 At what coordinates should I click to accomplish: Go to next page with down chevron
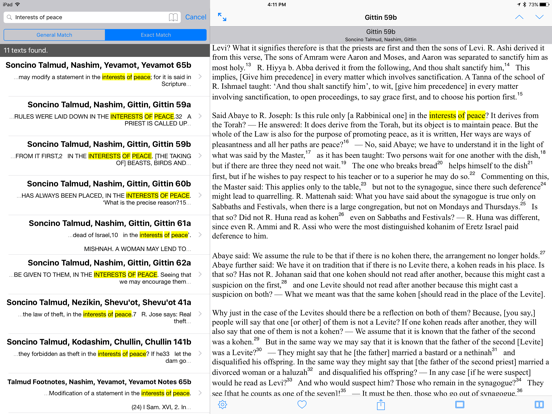pyautogui.click(x=539, y=17)
